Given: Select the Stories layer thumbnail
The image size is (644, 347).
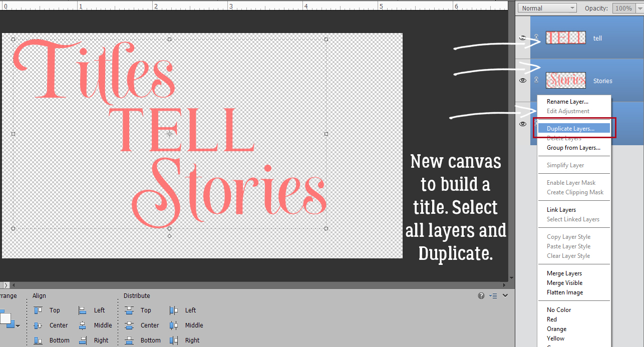Looking at the screenshot, I should pos(565,80).
